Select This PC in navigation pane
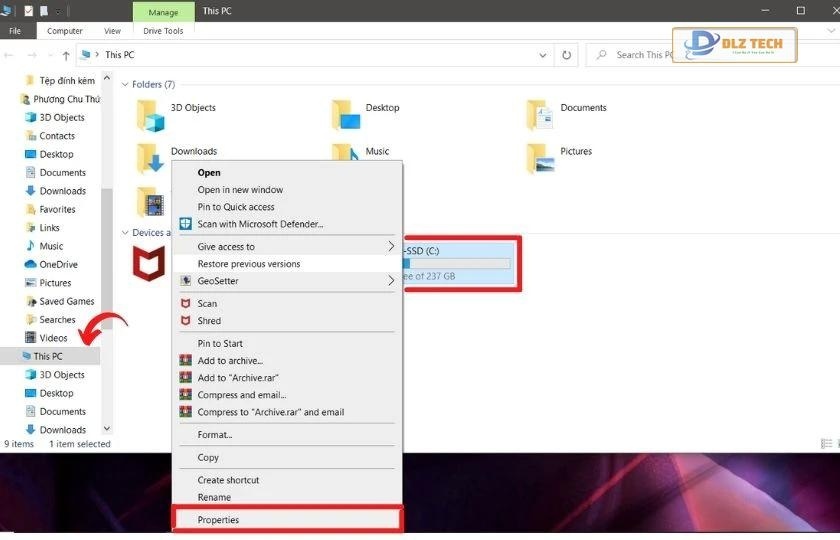 click(x=48, y=356)
